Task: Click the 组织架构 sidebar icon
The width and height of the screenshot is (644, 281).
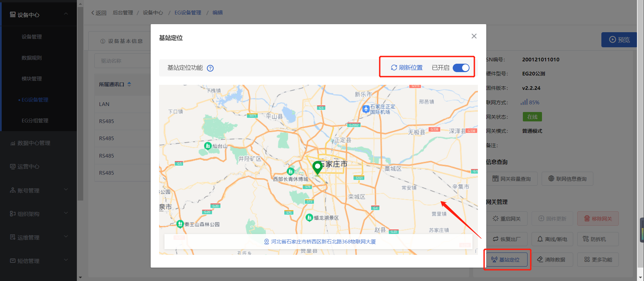Action: click(13, 214)
